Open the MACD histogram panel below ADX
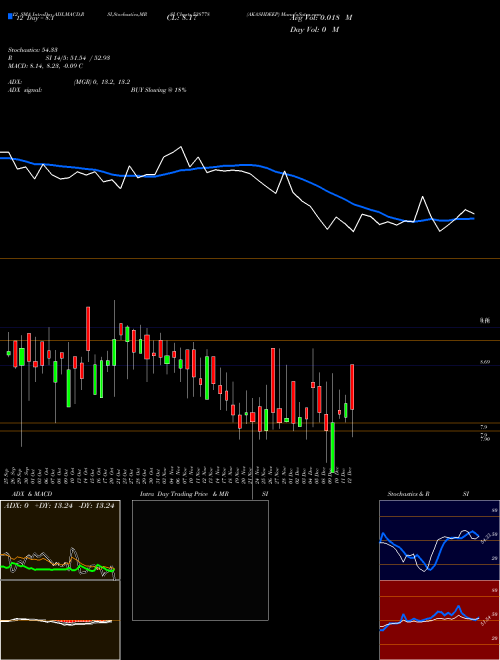 tap(60, 620)
